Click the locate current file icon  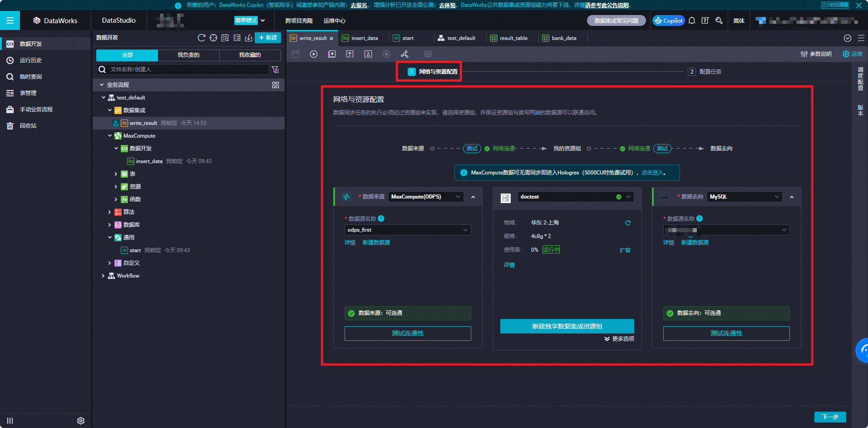[x=213, y=38]
